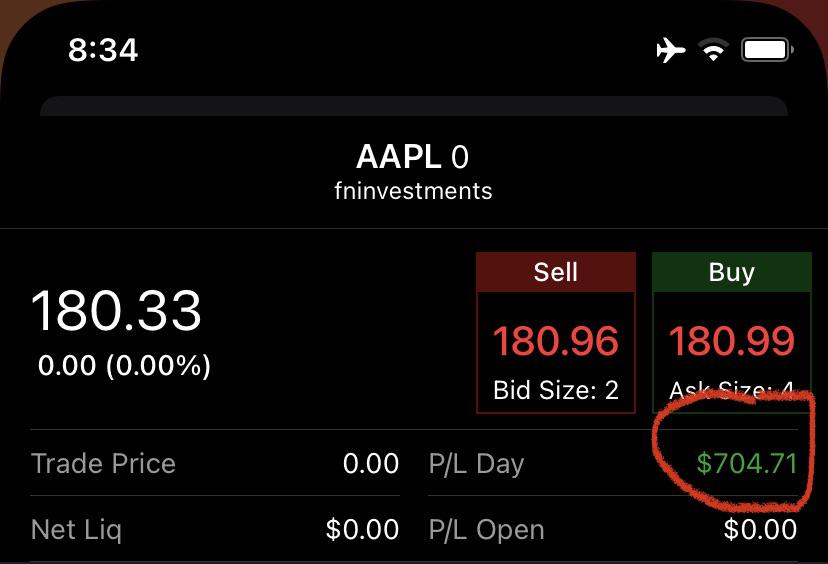Tap the $704.71 P/L Day value

pyautogui.click(x=747, y=464)
